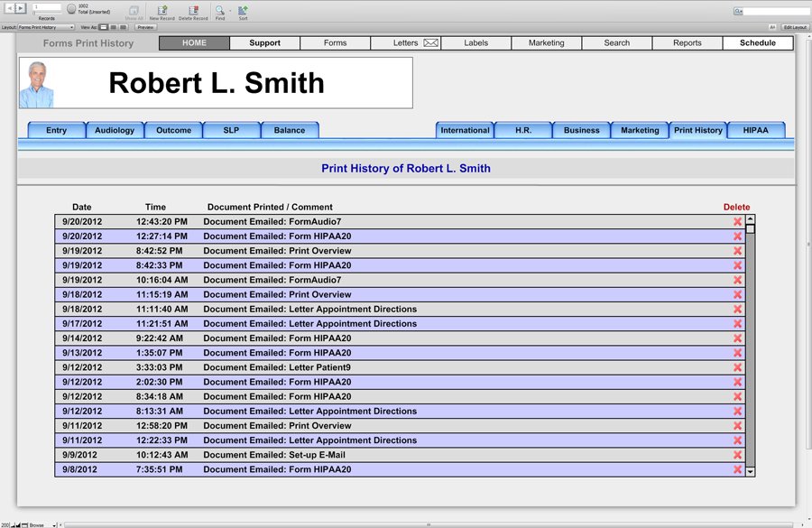Click the quick search input field
812x528 pixels.
click(776, 12)
